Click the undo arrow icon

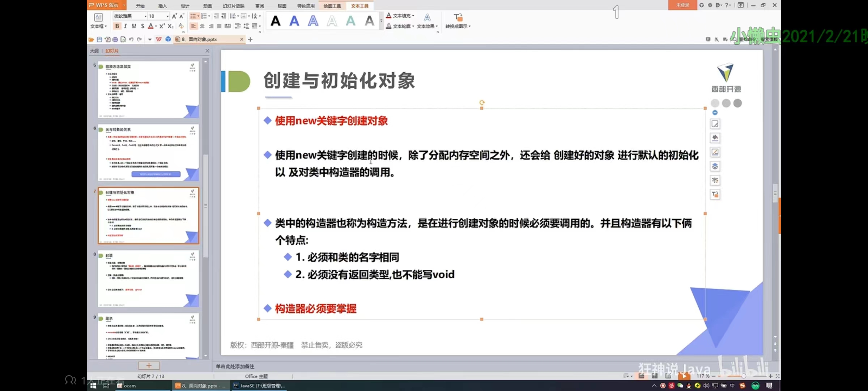131,39
